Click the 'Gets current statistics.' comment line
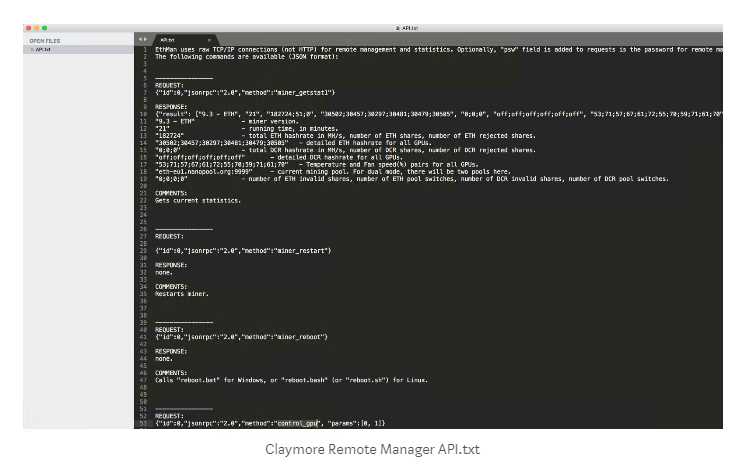 (x=198, y=201)
